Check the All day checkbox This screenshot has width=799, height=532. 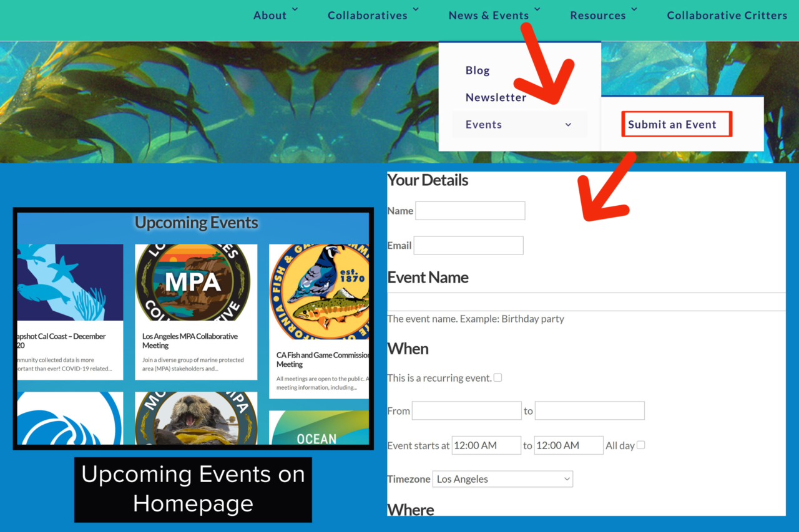[x=641, y=445]
